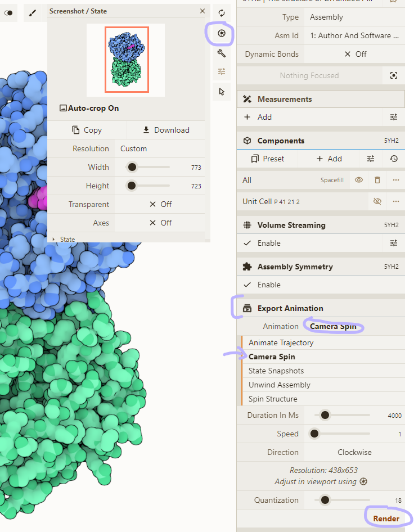Toggle visibility of the All spacefill component
The height and width of the screenshot is (532, 414).
(359, 180)
